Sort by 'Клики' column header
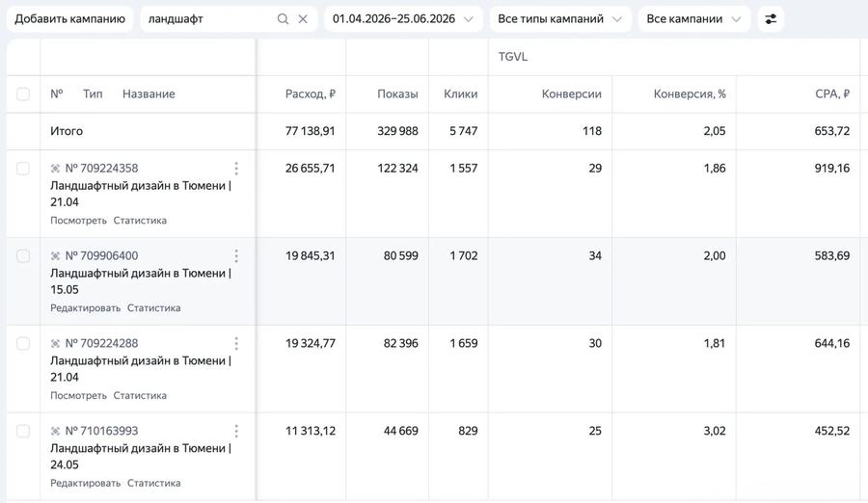This screenshot has height=503, width=868. click(461, 94)
